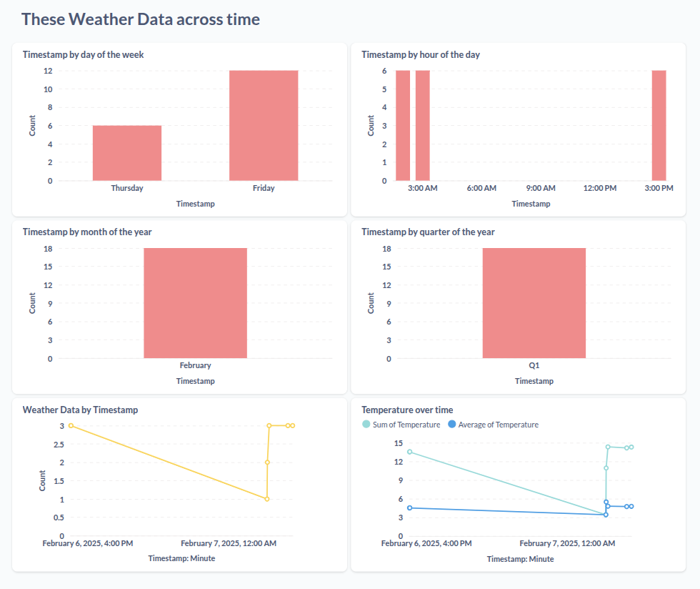This screenshot has height=589, width=700.
Task: Open the "Timestamp by quarter of the year" title
Action: pyautogui.click(x=428, y=232)
